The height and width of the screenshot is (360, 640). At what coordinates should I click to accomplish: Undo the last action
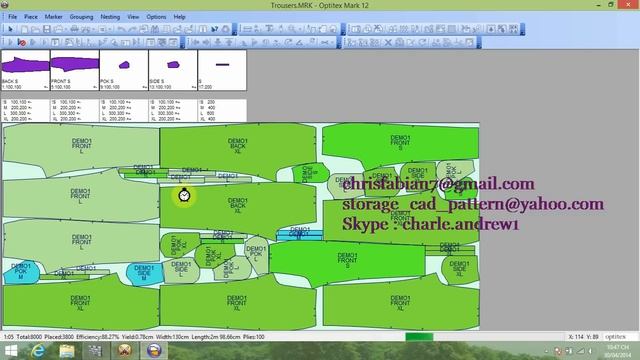[x=121, y=29]
